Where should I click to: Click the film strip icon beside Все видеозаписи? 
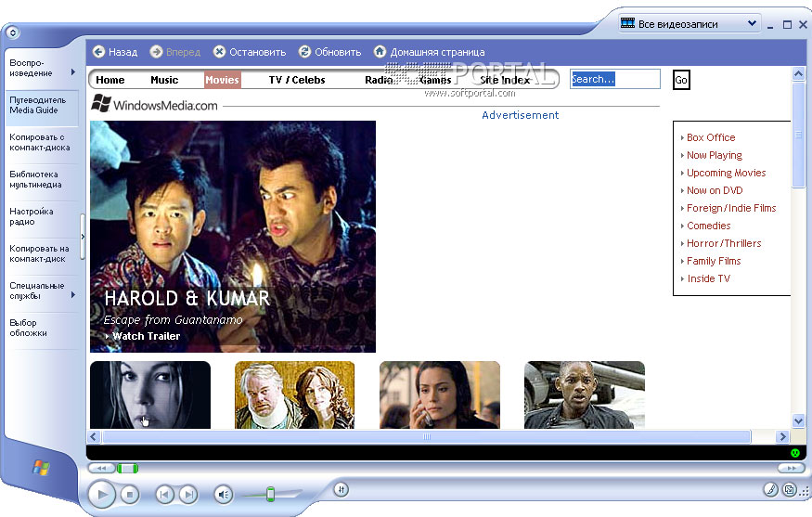[x=627, y=23]
